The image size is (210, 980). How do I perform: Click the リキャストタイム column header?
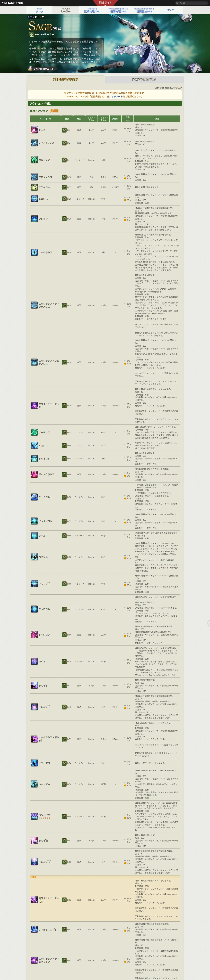click(103, 119)
